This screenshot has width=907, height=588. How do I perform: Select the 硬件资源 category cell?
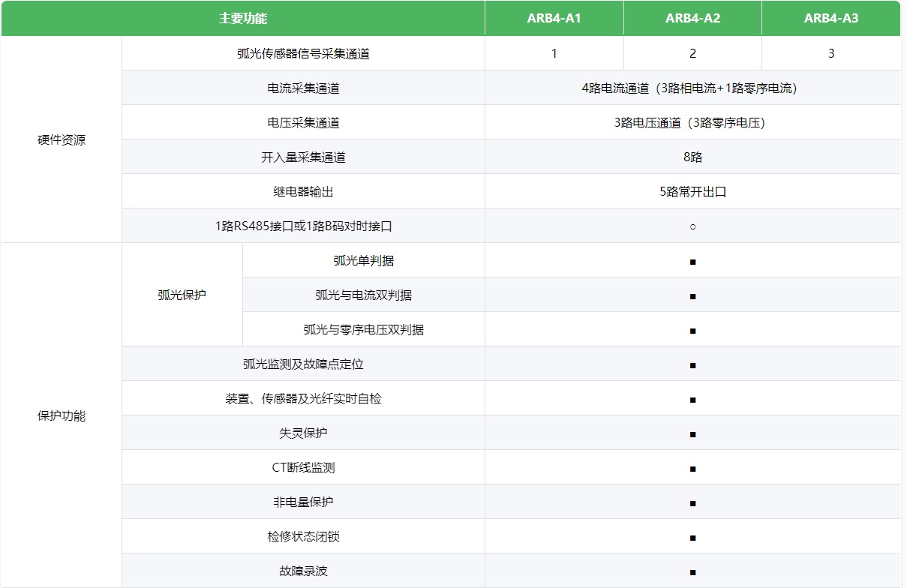(62, 140)
